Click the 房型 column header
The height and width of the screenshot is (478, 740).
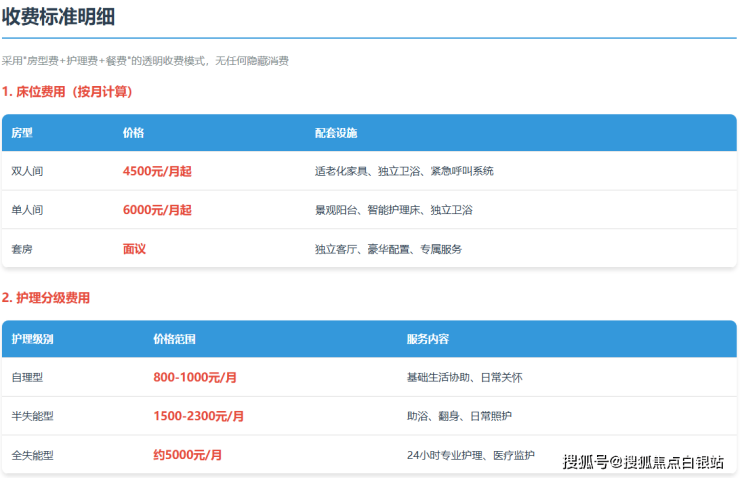pos(22,132)
